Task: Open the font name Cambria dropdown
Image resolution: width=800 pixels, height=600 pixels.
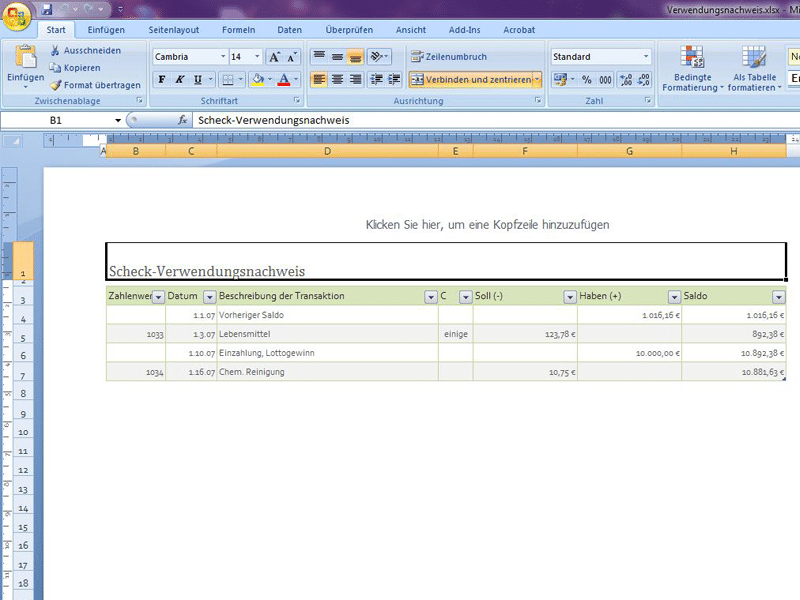Action: [223, 57]
